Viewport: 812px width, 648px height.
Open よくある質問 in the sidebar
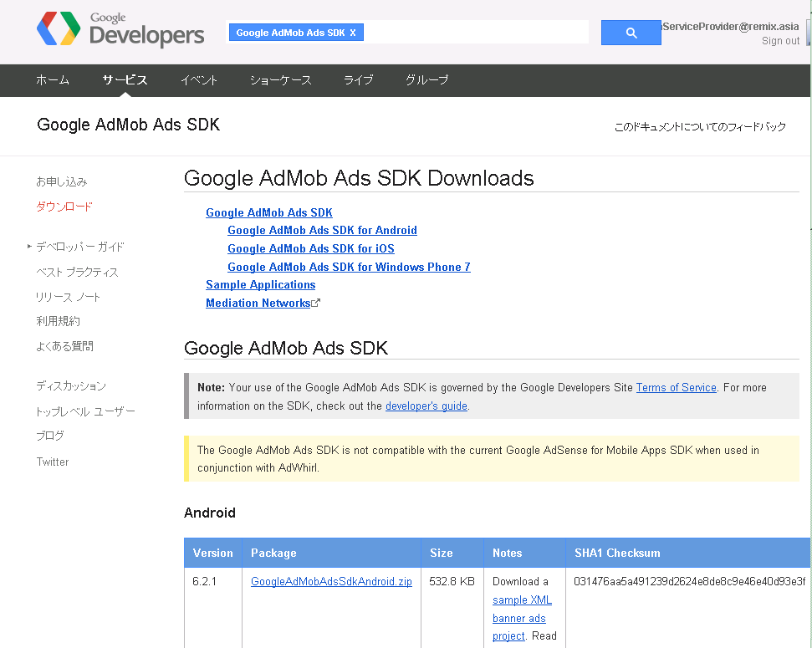pos(64,346)
